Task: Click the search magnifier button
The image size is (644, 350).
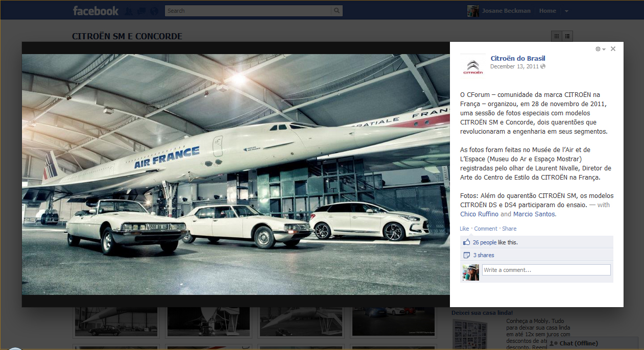Action: [337, 11]
